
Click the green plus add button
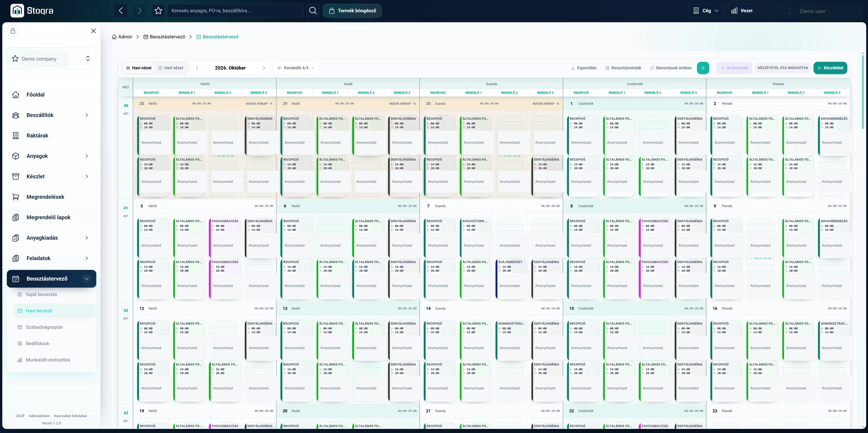pos(703,68)
